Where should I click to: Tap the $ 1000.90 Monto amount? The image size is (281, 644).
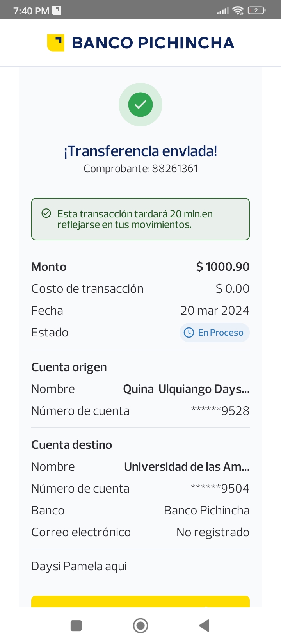pyautogui.click(x=222, y=267)
